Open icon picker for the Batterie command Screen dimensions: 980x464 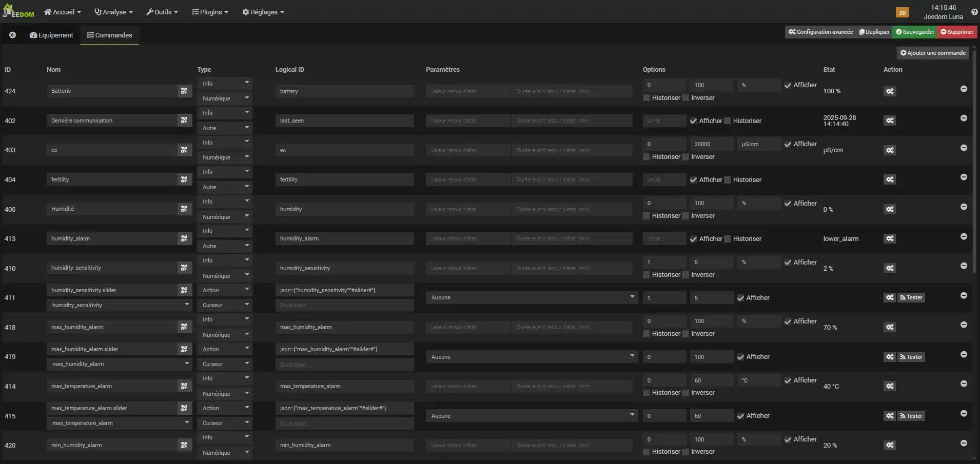pos(184,91)
